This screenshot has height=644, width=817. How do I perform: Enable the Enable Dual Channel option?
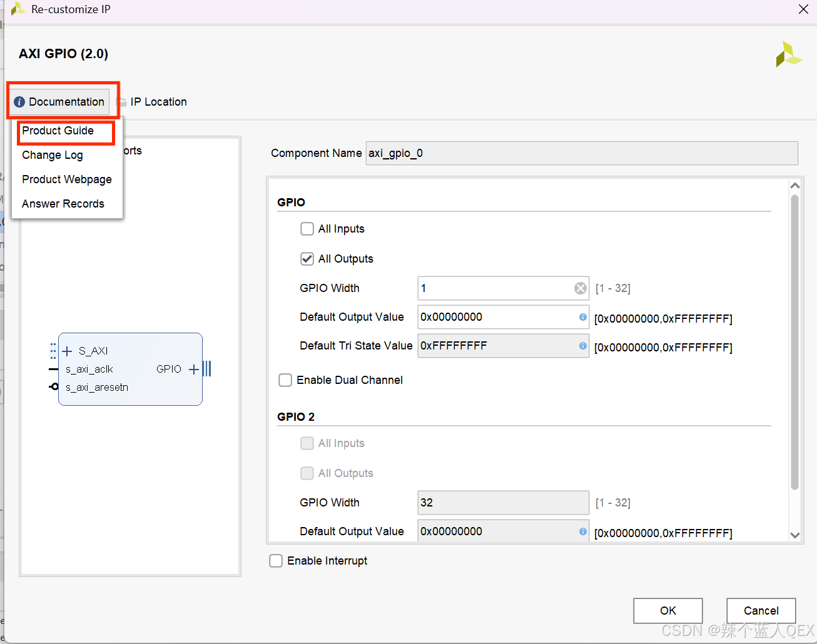(x=285, y=380)
